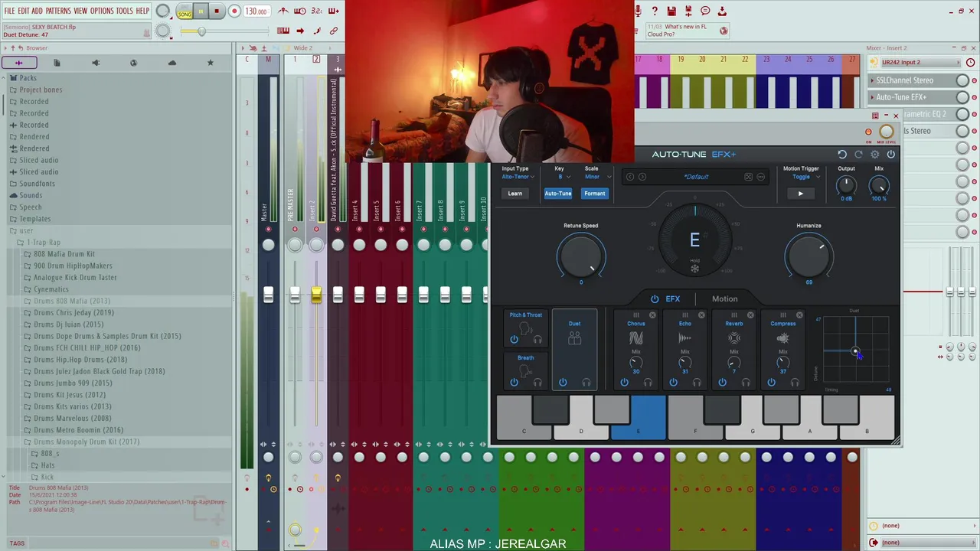
Task: Click the Auto-Tune mode button
Action: (558, 194)
